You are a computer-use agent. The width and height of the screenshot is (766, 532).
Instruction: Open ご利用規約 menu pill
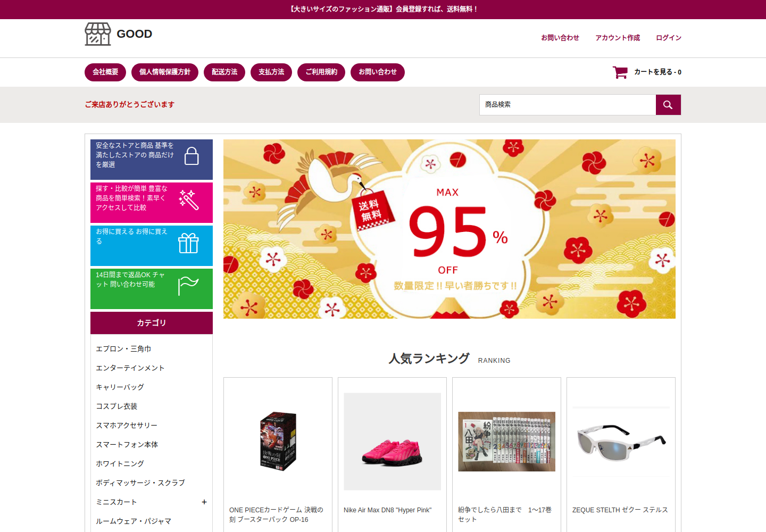coord(321,72)
